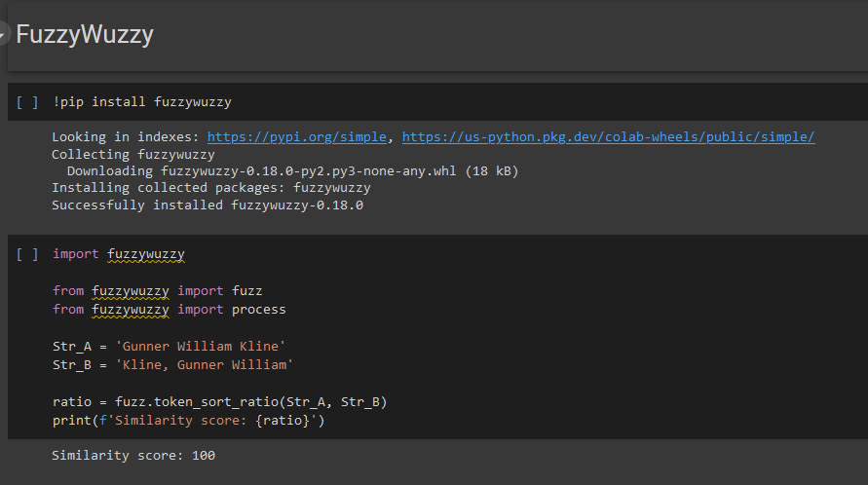Click the 'Downloading fuzzywuzzy-0.18.0' output line
The height and width of the screenshot is (485, 868).
pos(293,171)
